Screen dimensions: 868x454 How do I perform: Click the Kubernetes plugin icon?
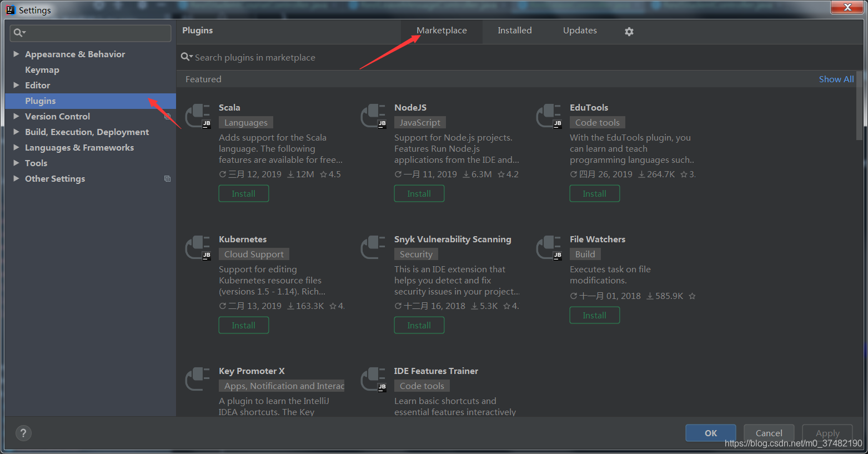(x=198, y=248)
